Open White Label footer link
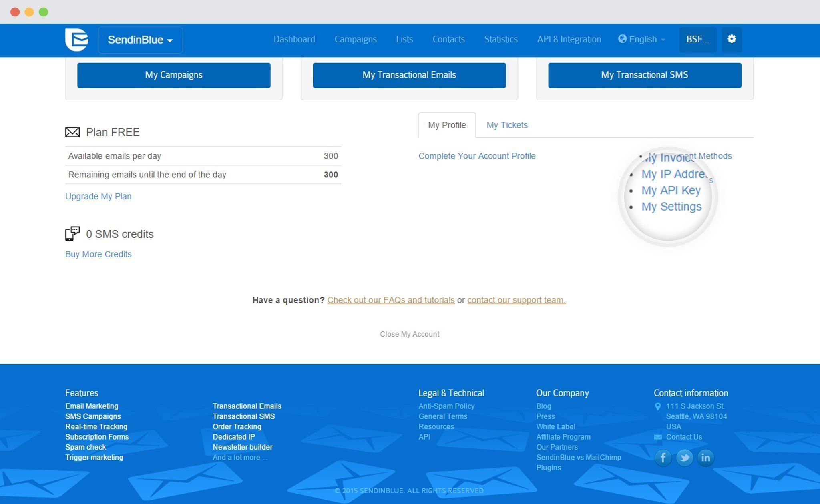The height and width of the screenshot is (504, 820). tap(556, 427)
